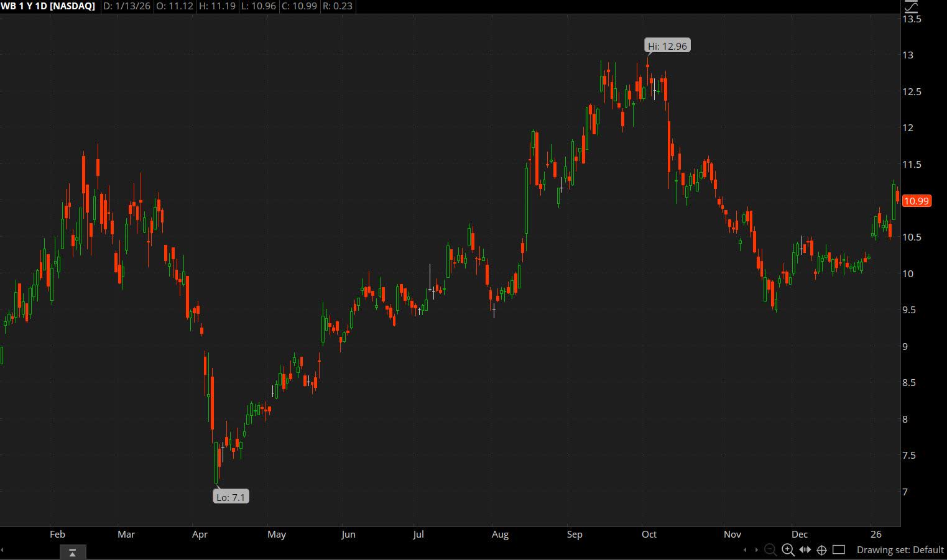This screenshot has height=560, width=947.
Task: Collapse the panel with the bottom-left arrow widget
Action: (x=73, y=551)
